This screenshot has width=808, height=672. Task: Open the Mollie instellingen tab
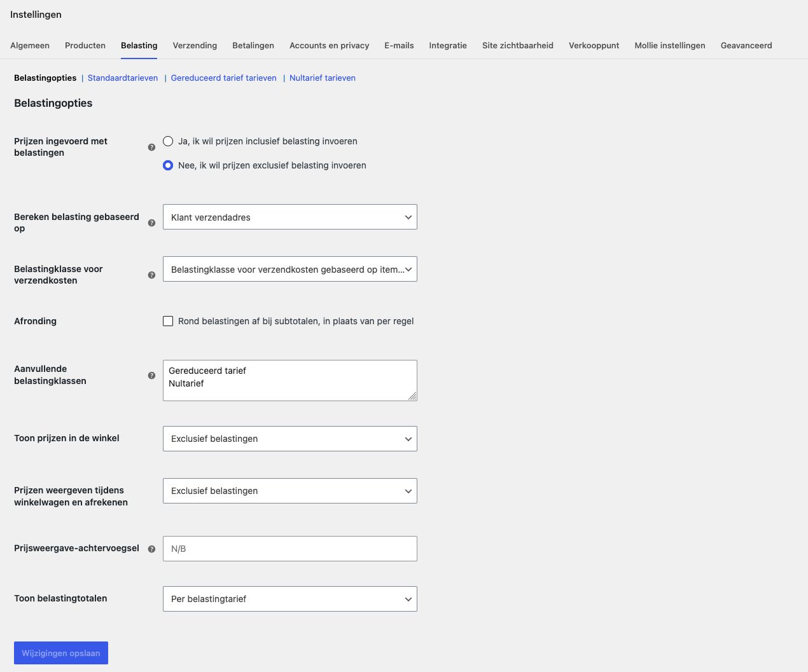coord(670,45)
